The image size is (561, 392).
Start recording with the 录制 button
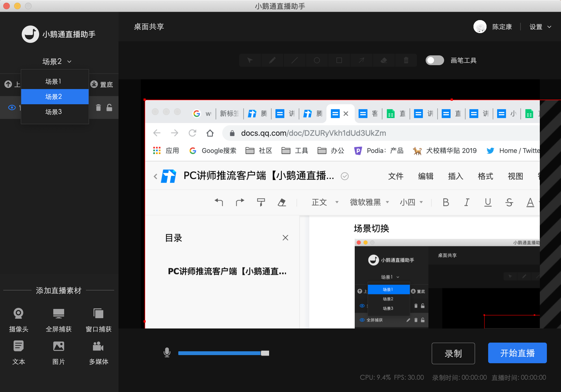click(x=453, y=353)
